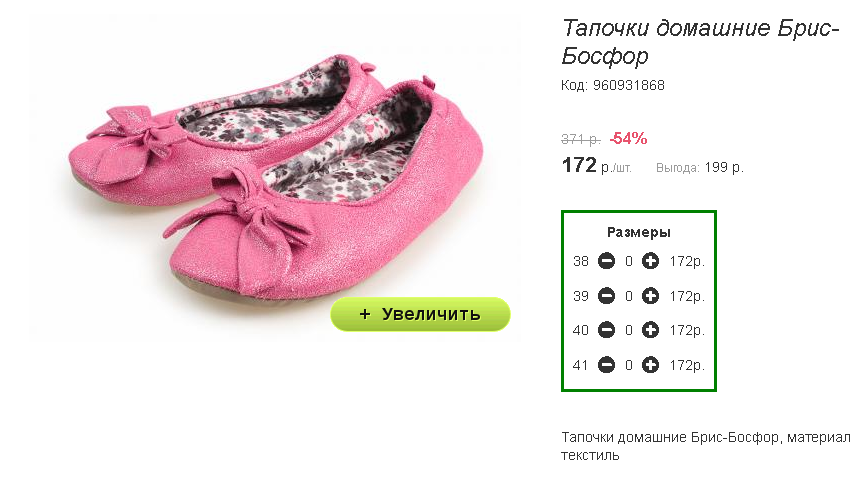Increase quantity for size 38
This screenshot has height=490, width=857.
pos(650,261)
